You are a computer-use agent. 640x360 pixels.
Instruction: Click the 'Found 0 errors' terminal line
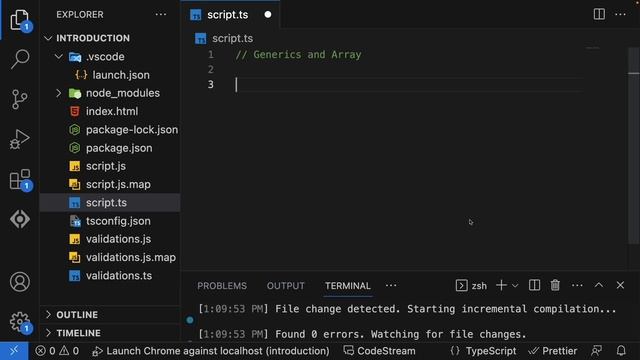pos(362,334)
